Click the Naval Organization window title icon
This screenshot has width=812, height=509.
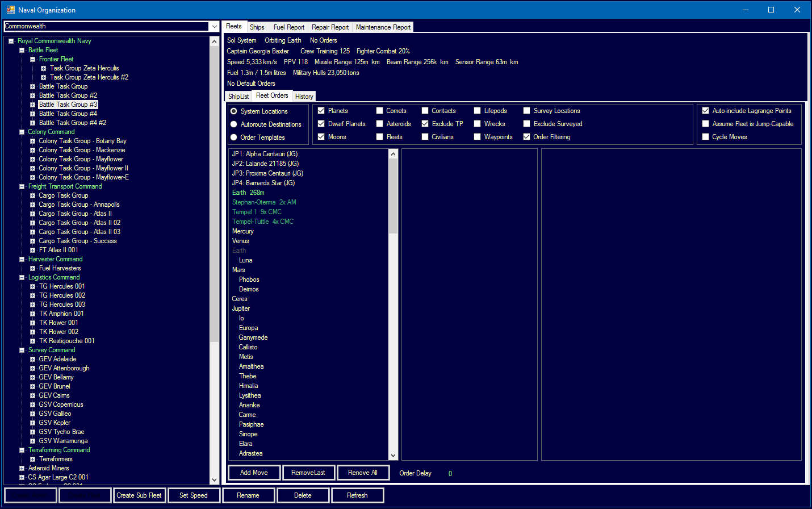[x=10, y=10]
